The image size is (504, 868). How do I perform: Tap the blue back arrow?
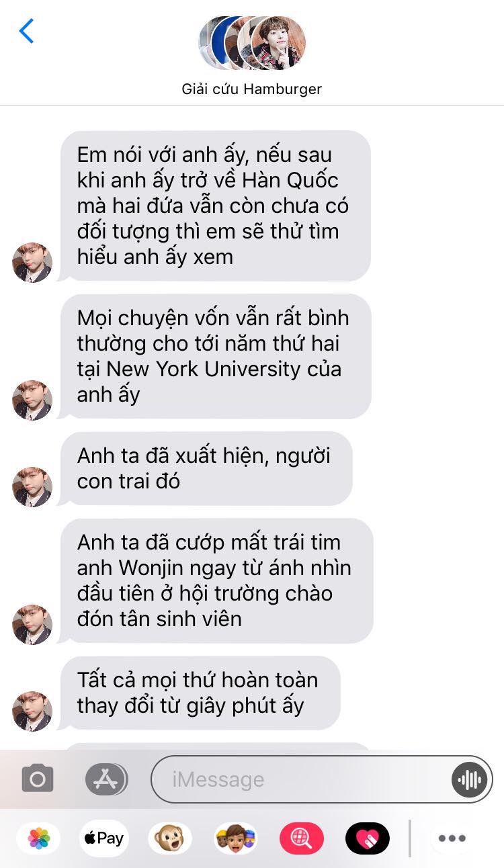26,31
